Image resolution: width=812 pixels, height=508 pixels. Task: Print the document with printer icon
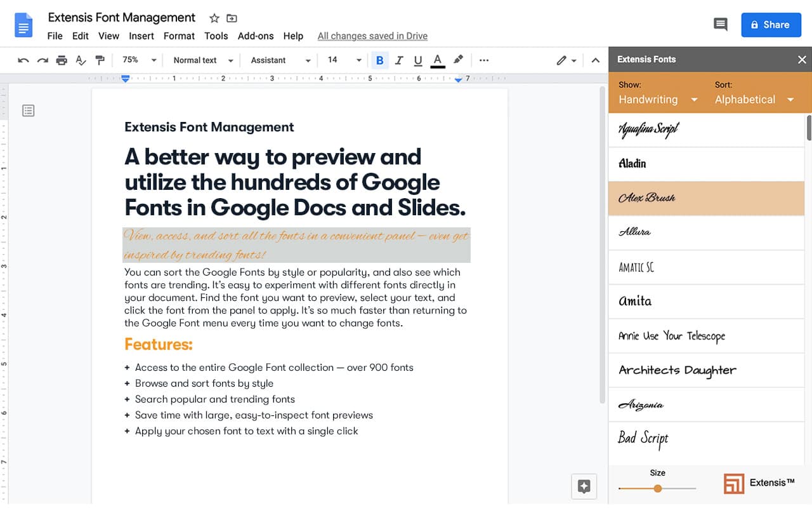tap(62, 60)
